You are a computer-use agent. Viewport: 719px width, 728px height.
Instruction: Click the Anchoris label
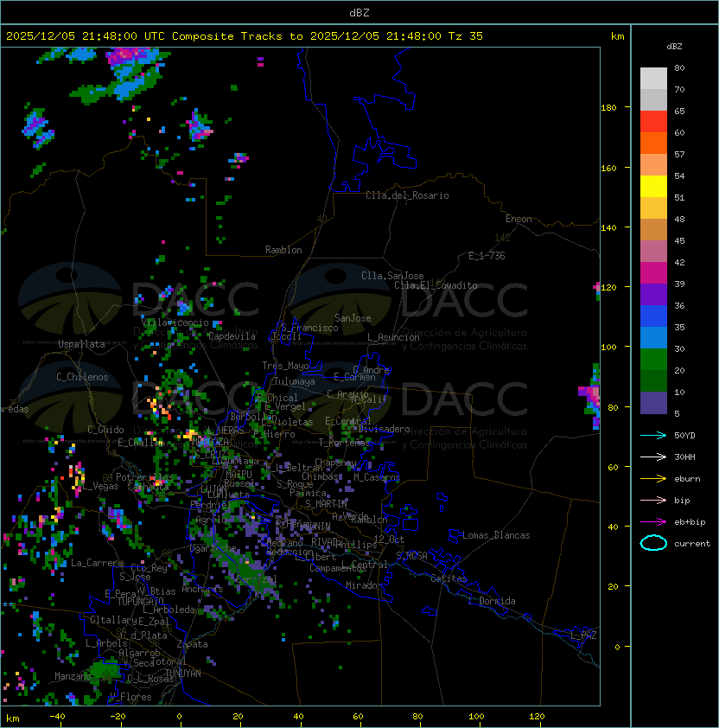[202, 589]
